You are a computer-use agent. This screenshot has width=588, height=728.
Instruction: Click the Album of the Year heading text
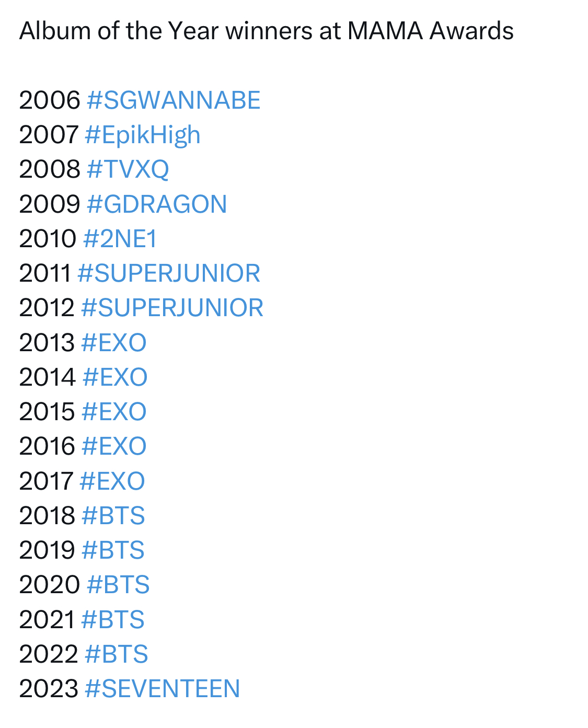pyautogui.click(x=118, y=31)
